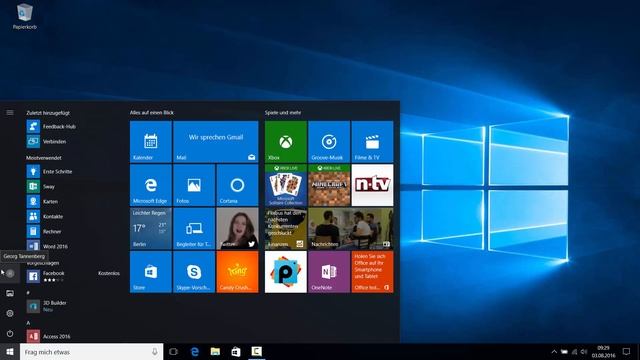This screenshot has width=640, height=360.
Task: Open the Action Center notifications icon
Action: click(x=626, y=351)
